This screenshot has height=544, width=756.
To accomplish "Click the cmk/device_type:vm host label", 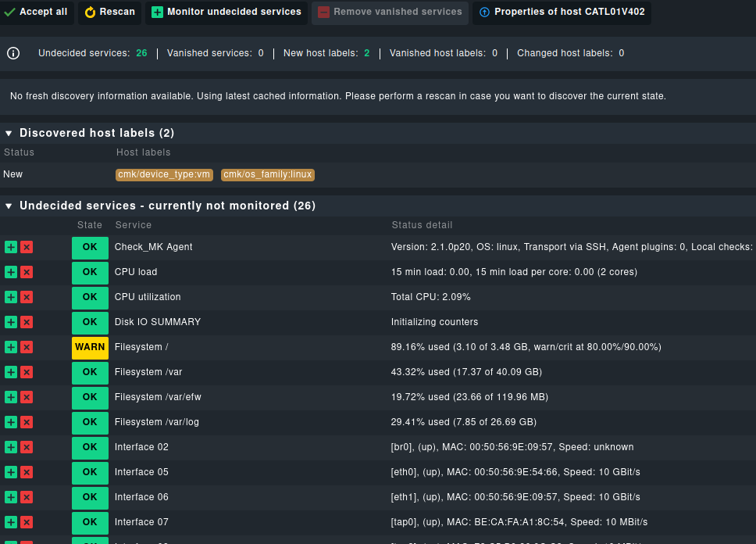I will 164,175.
